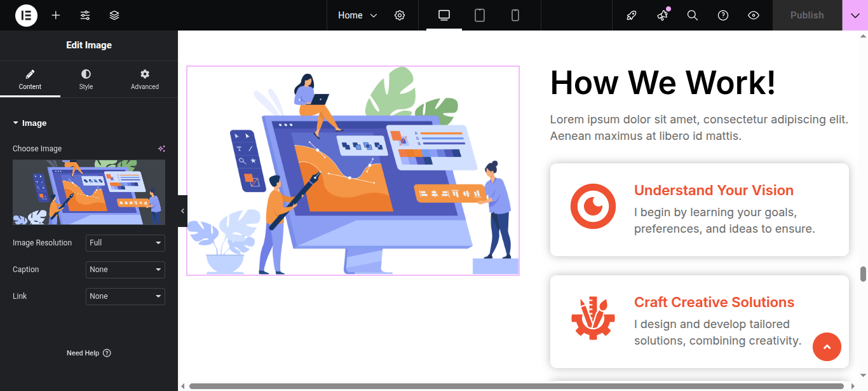Screen dimensions: 868x391
Task: Open the Image Resolution dropdown
Action: pos(125,243)
